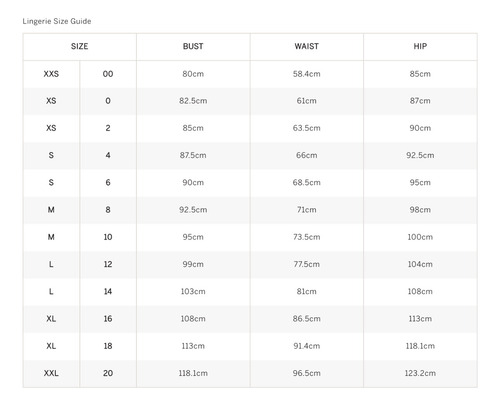Click the 99cm bust value
500x406 pixels.
[193, 264]
